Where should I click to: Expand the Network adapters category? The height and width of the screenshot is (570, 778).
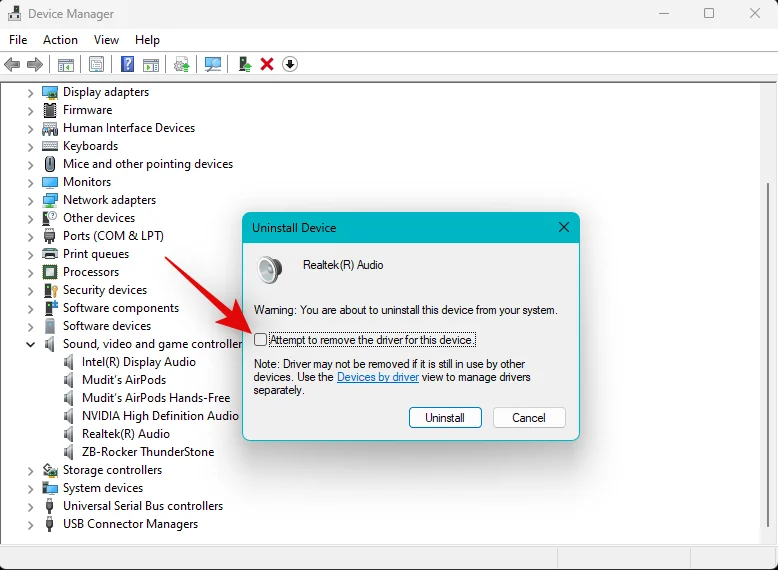click(x=30, y=200)
